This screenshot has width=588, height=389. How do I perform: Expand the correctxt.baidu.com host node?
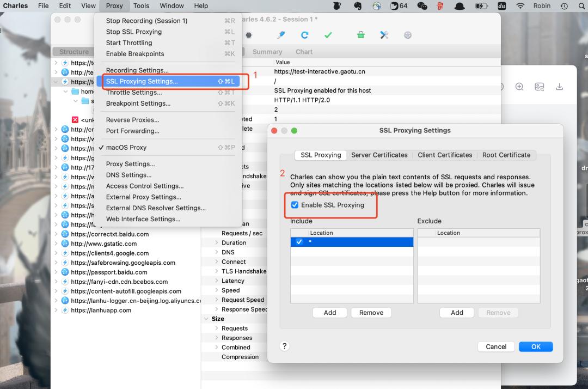pos(56,234)
